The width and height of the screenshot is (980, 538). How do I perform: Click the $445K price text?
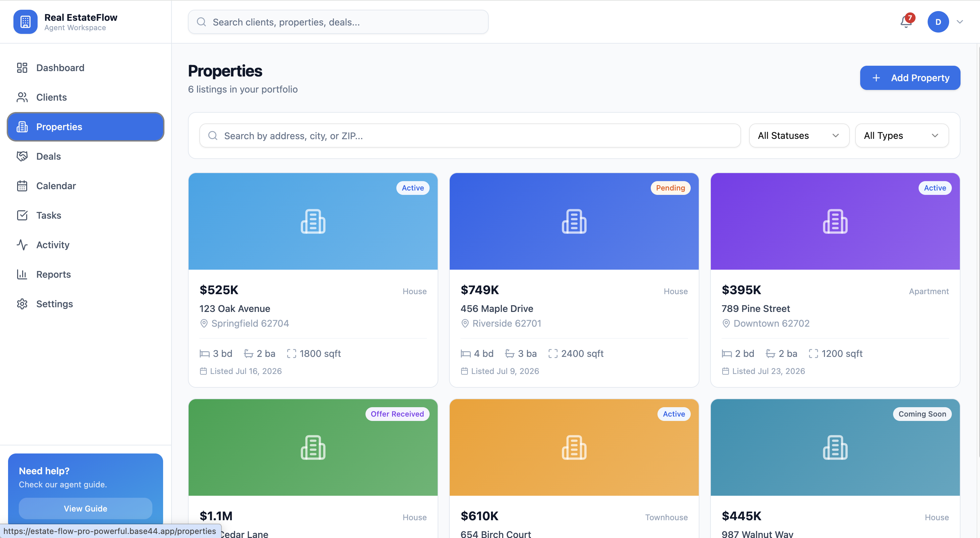[x=741, y=516]
